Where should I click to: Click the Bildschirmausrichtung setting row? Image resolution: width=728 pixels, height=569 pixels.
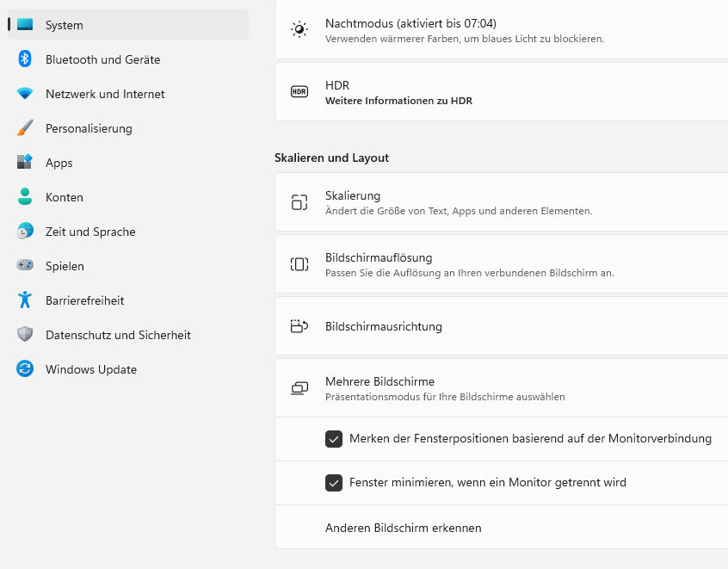coord(502,326)
